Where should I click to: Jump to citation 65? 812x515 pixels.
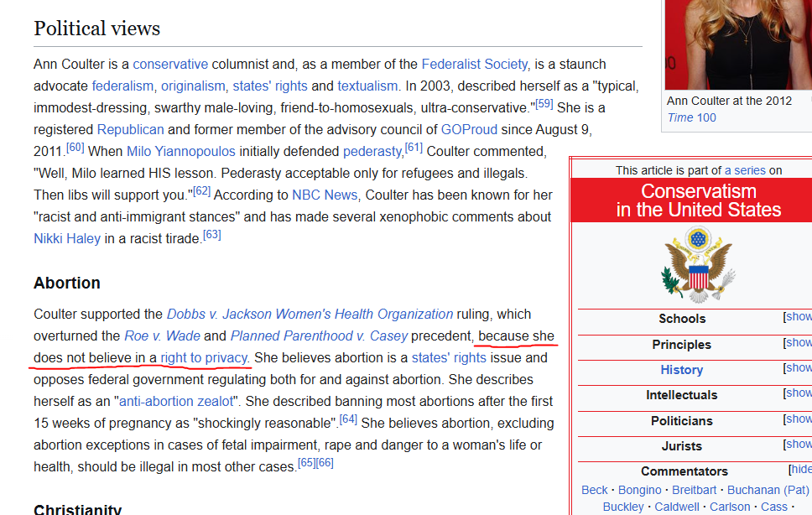click(307, 462)
